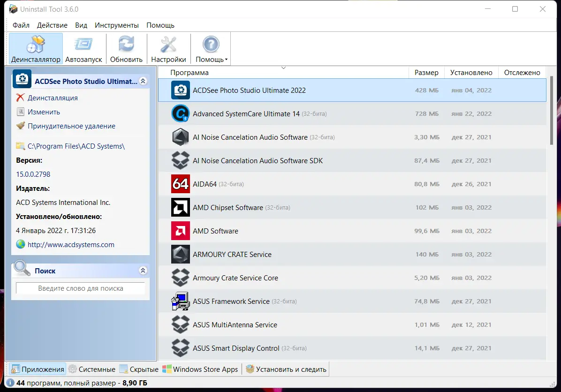The image size is (561, 392).
Task: Click the folder icon beside the install path
Action: click(x=20, y=146)
